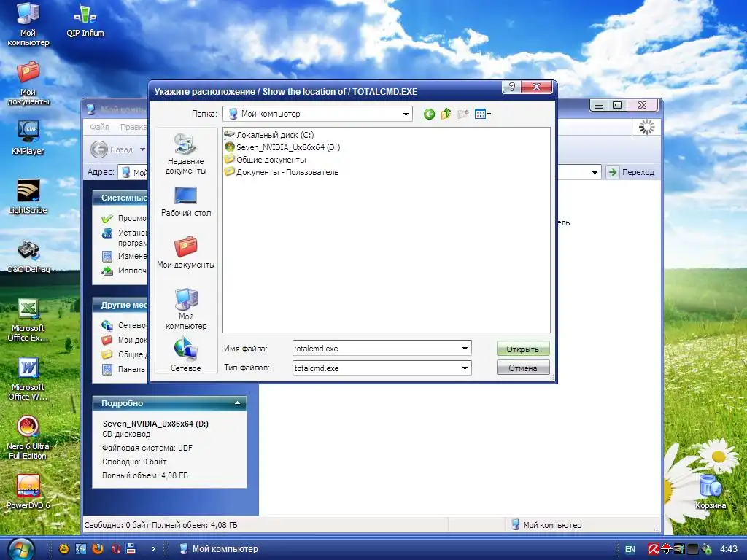
Task: Open the View menu icon in dialog
Action: [x=483, y=114]
